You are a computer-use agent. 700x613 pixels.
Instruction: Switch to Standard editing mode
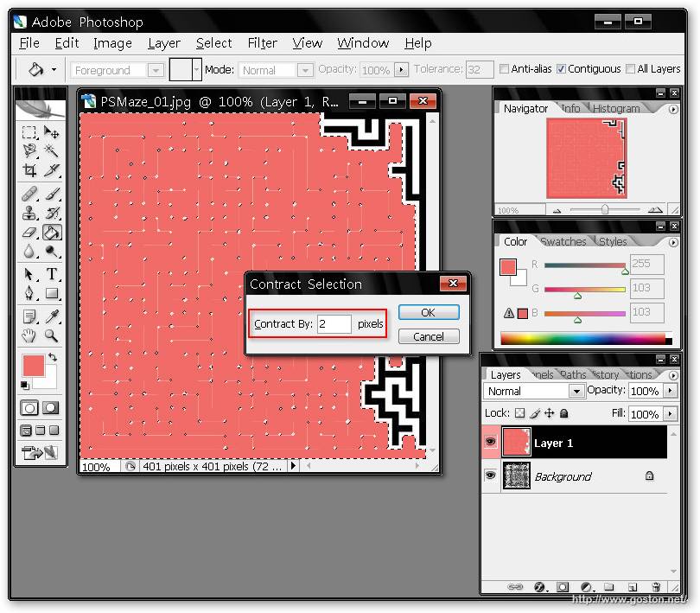click(29, 408)
